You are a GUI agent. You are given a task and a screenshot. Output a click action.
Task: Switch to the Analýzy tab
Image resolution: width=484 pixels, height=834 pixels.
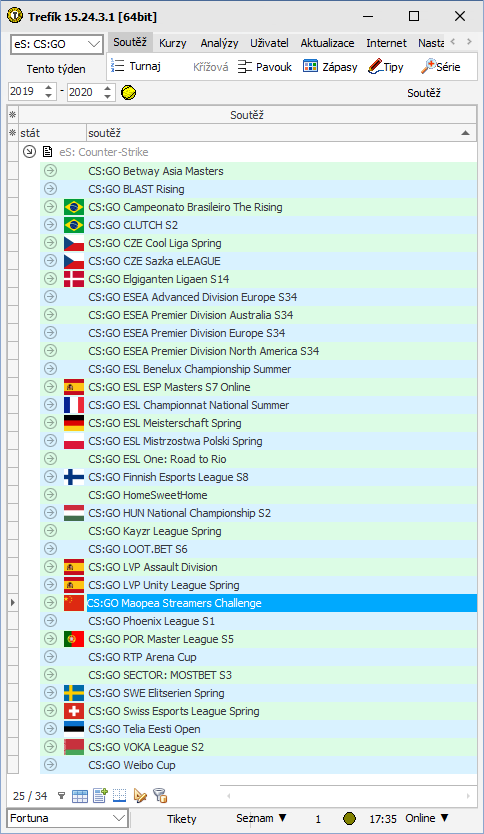point(219,43)
